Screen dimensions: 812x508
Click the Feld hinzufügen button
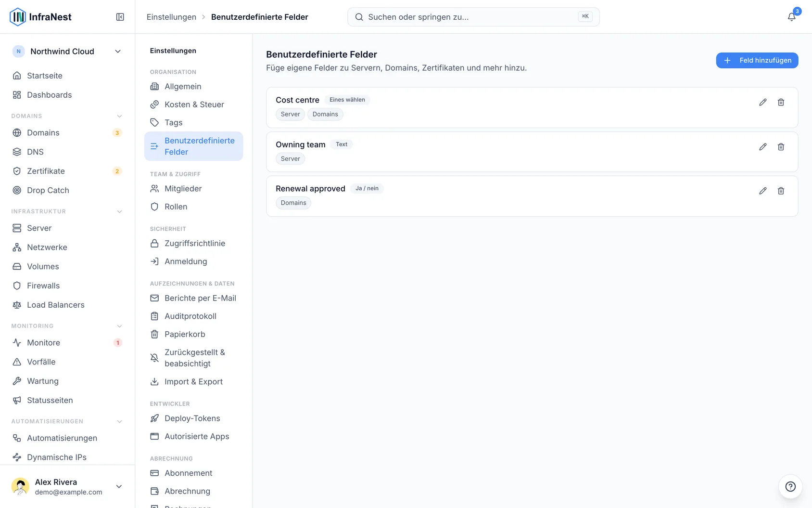[757, 60]
